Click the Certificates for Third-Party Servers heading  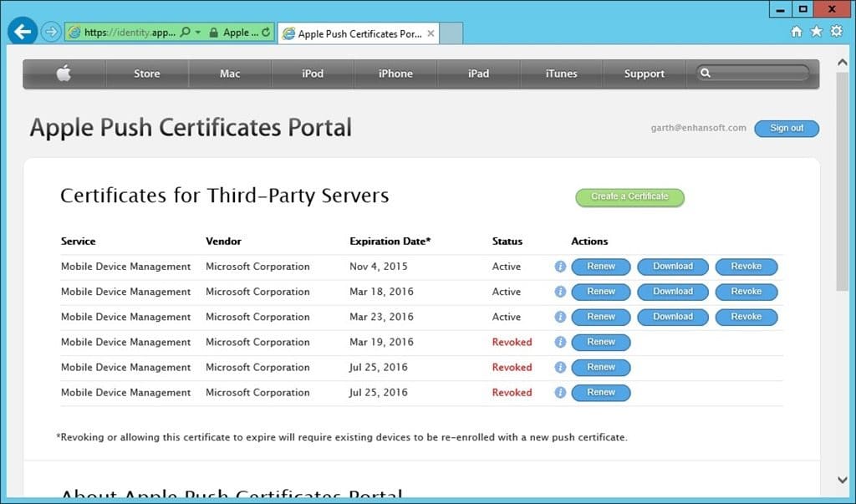tap(224, 196)
